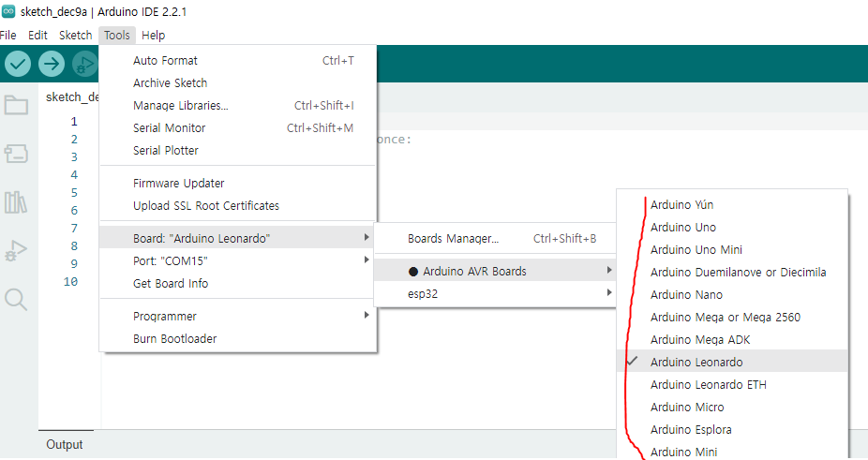
Task: Open Manage Libraries...
Action: [238, 106]
